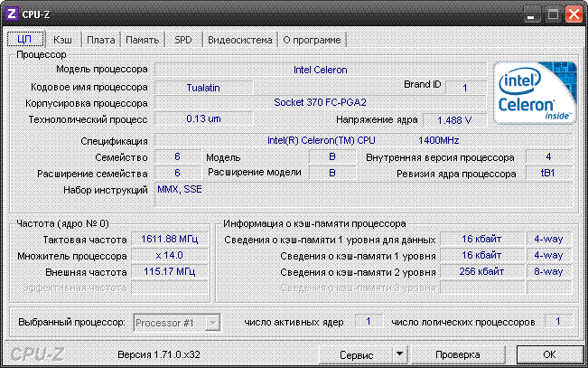
Task: Click the Семейство value 6
Action: pos(177,156)
